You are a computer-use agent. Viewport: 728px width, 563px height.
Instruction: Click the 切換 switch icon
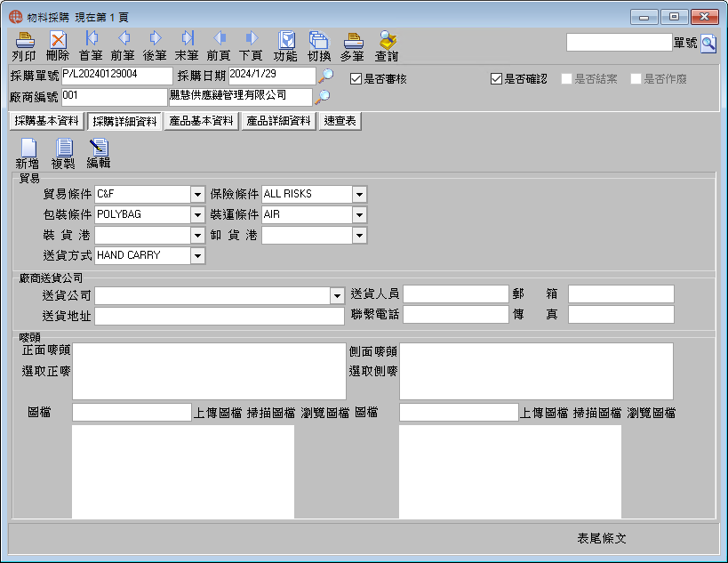[319, 40]
